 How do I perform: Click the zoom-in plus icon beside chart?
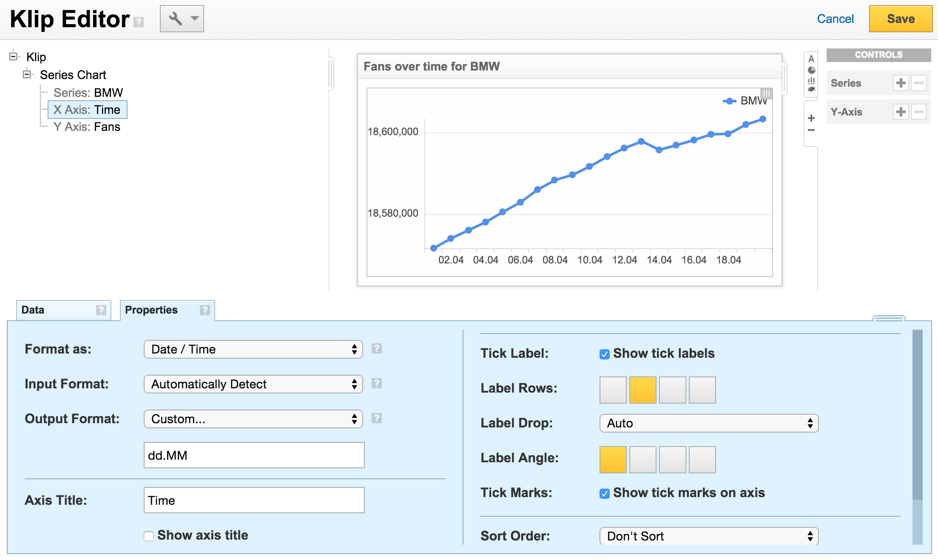tap(811, 118)
